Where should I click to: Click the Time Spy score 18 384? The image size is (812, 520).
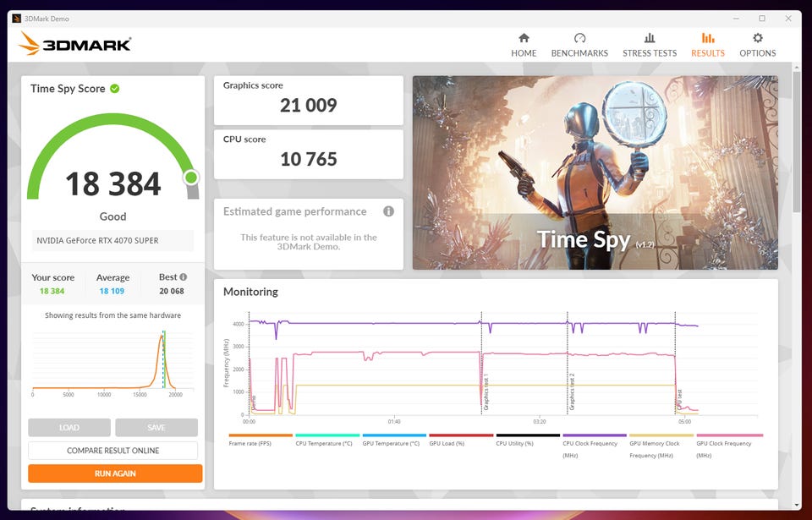pyautogui.click(x=112, y=184)
